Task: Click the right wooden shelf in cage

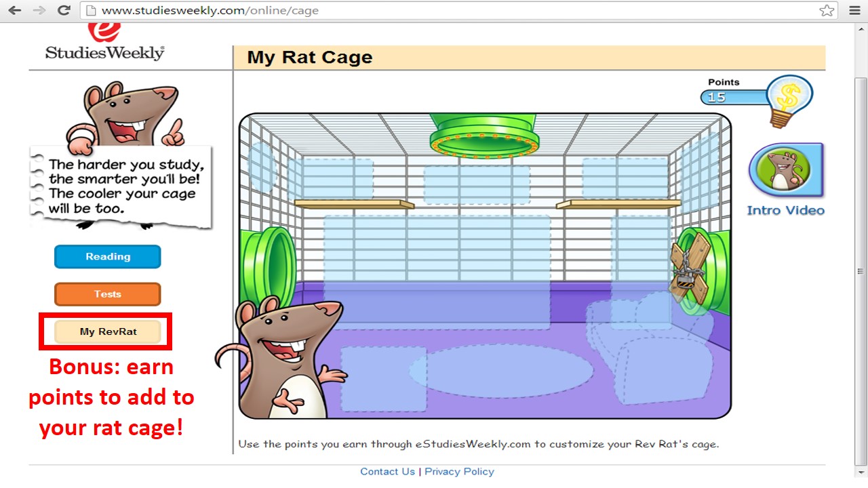Action: (x=618, y=203)
